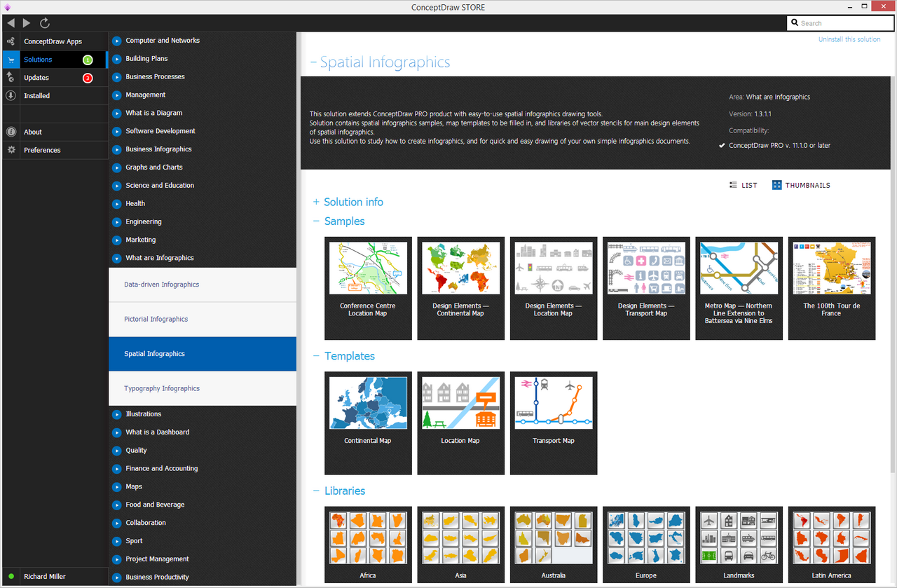Screen dimensions: 897x588
Task: Switch to THUMBNAILS view
Action: pyautogui.click(x=801, y=185)
